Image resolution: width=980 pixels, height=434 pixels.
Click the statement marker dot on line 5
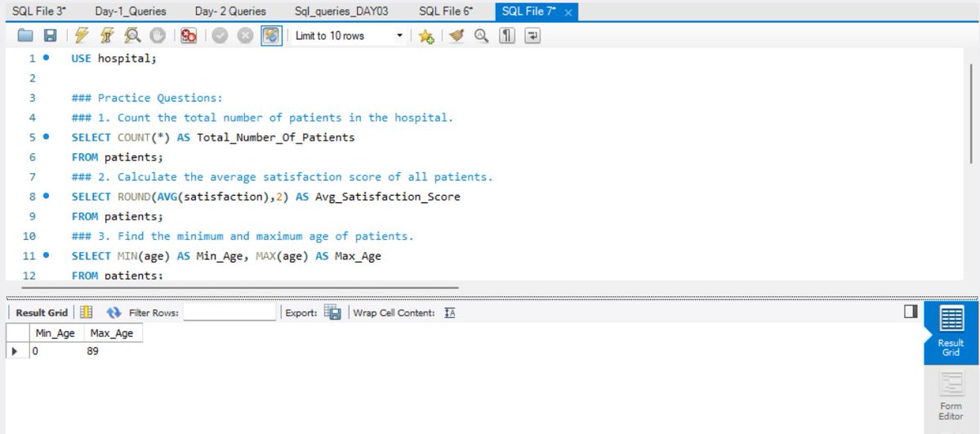point(46,137)
